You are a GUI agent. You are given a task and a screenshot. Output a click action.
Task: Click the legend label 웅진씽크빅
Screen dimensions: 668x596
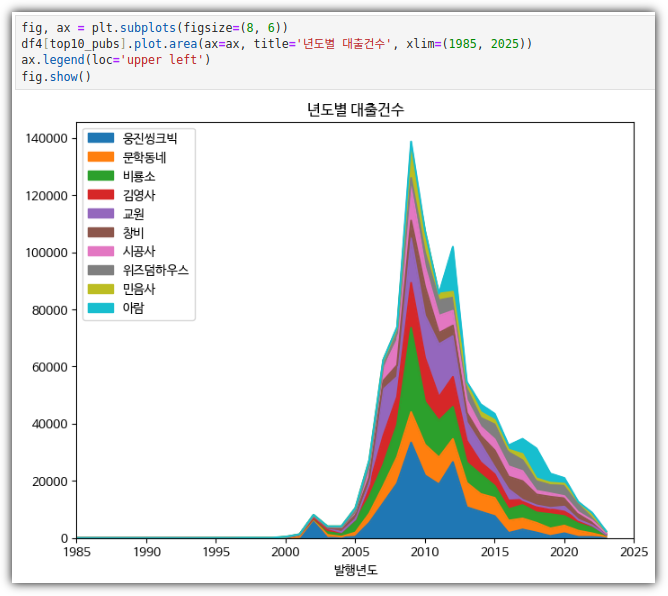[150, 138]
